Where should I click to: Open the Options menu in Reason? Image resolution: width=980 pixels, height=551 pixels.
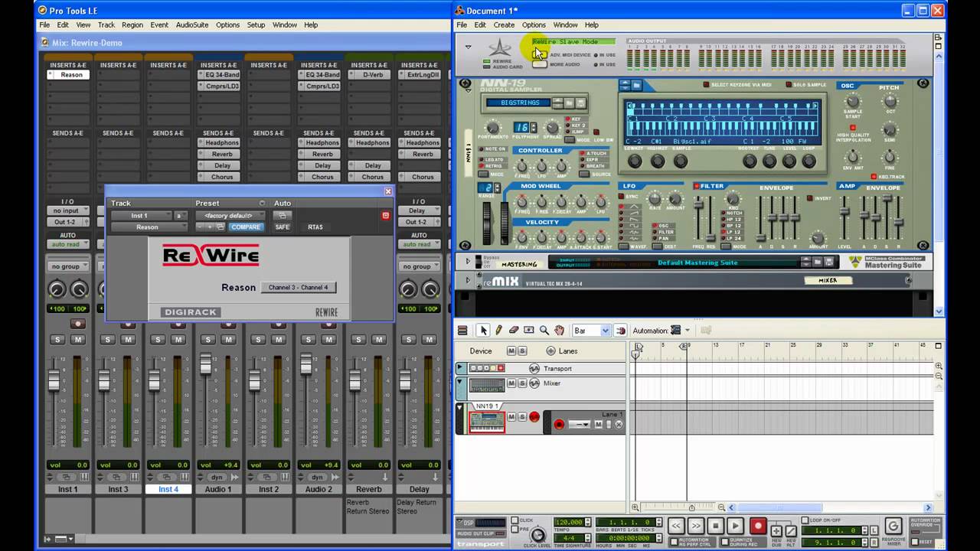pyautogui.click(x=534, y=25)
